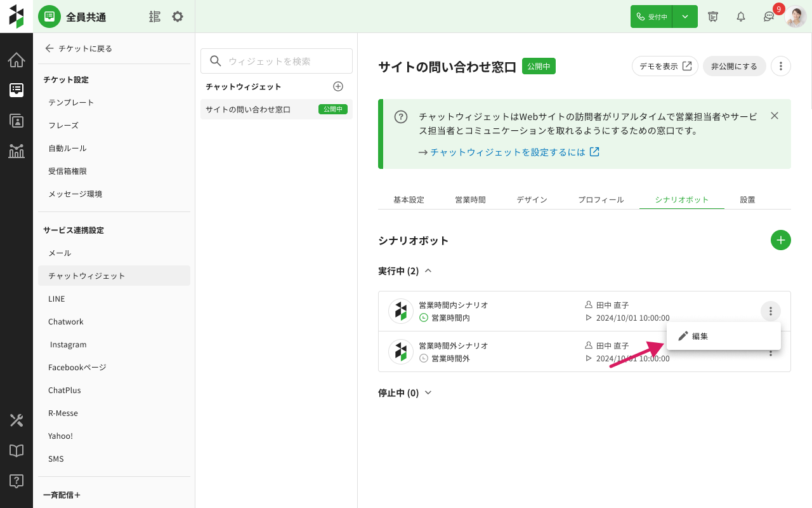The width and height of the screenshot is (812, 508).
Task: Select 編集 from the context menu
Action: pyautogui.click(x=700, y=337)
